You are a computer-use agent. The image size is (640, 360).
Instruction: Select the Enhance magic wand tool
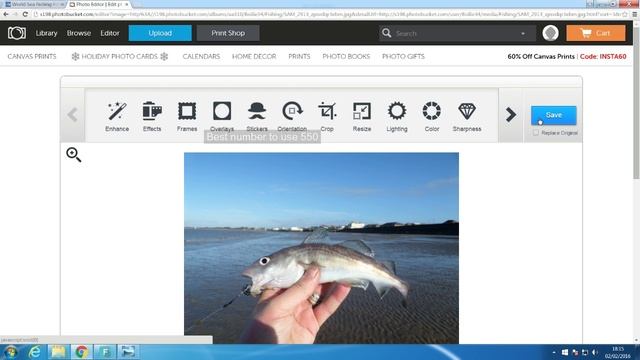[117, 116]
